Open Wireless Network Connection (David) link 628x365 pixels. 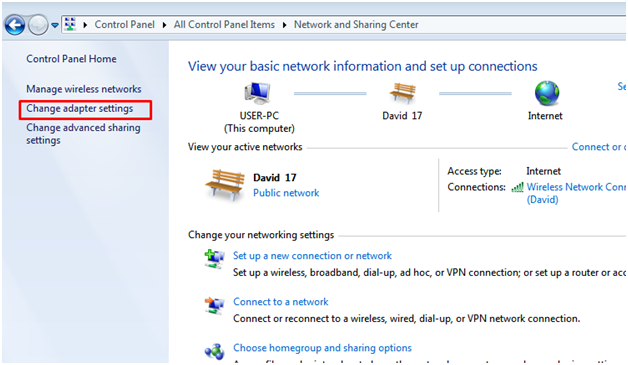pos(576,193)
